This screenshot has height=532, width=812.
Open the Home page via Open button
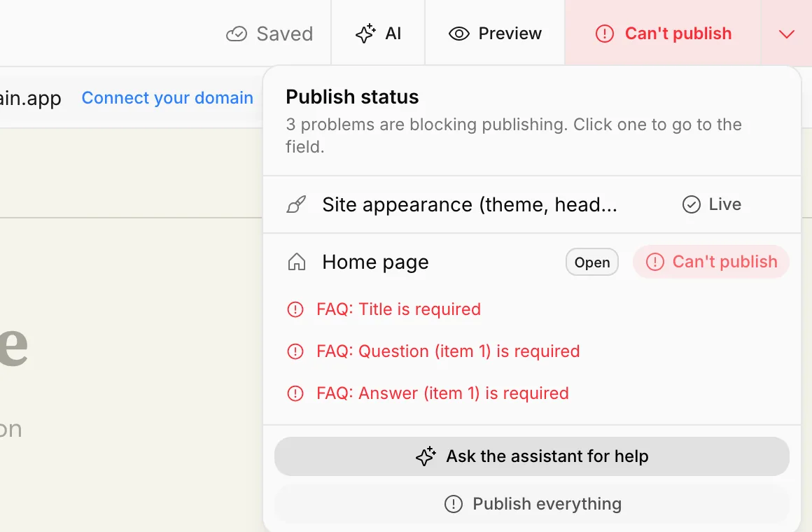tap(592, 262)
